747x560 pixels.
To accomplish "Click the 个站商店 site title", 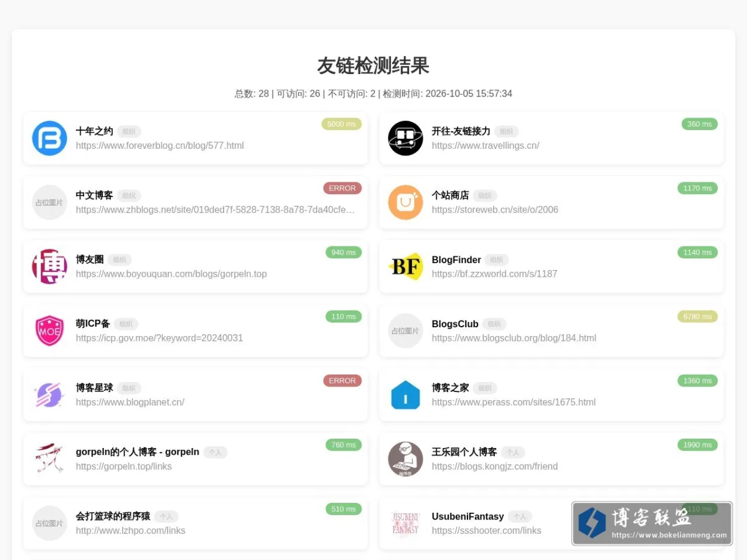I will click(451, 195).
